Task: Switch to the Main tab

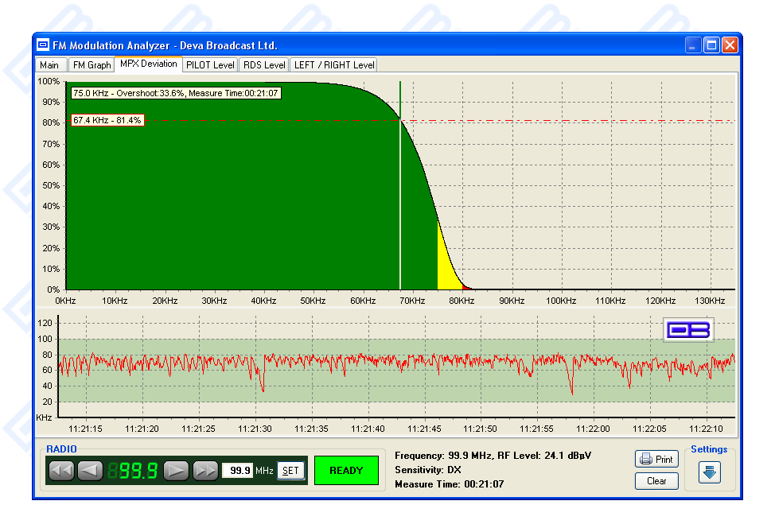Action: pyautogui.click(x=49, y=65)
